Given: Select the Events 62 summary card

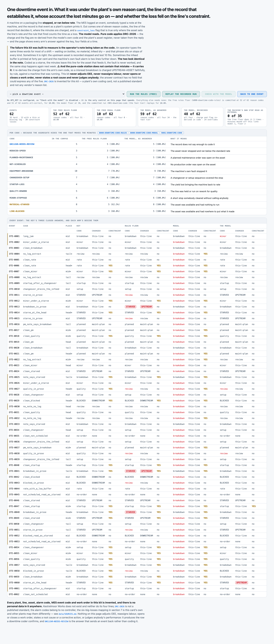Looking at the screenshot, I should coord(28,117).
